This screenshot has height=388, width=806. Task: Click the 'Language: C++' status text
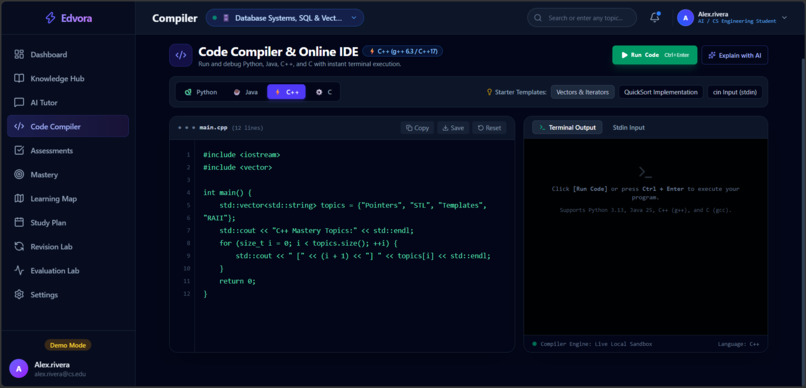coord(739,344)
